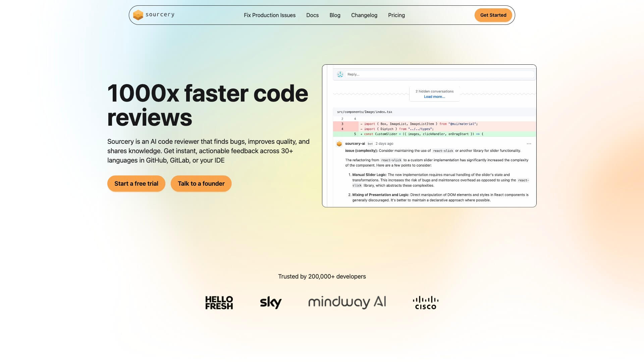Open Fix Production Issues nav item
The image size is (644, 362).
click(x=269, y=15)
